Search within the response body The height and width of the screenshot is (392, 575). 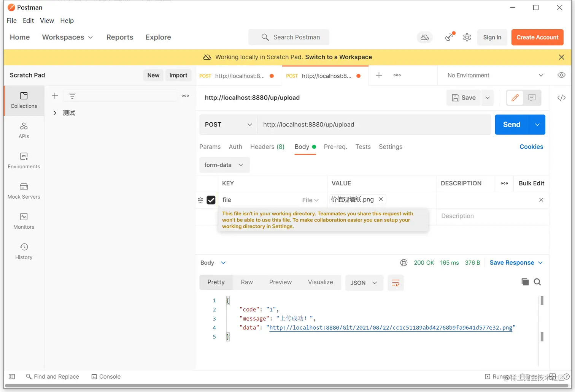(537, 282)
